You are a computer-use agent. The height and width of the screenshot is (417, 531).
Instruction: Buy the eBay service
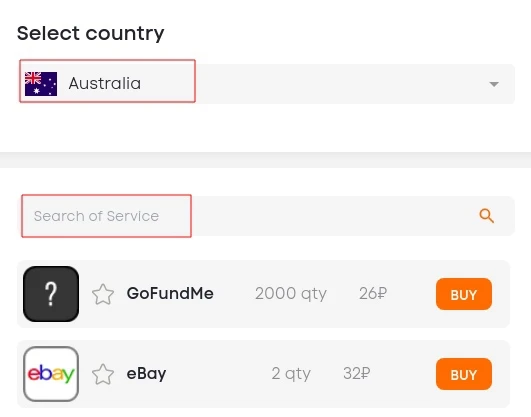(464, 374)
